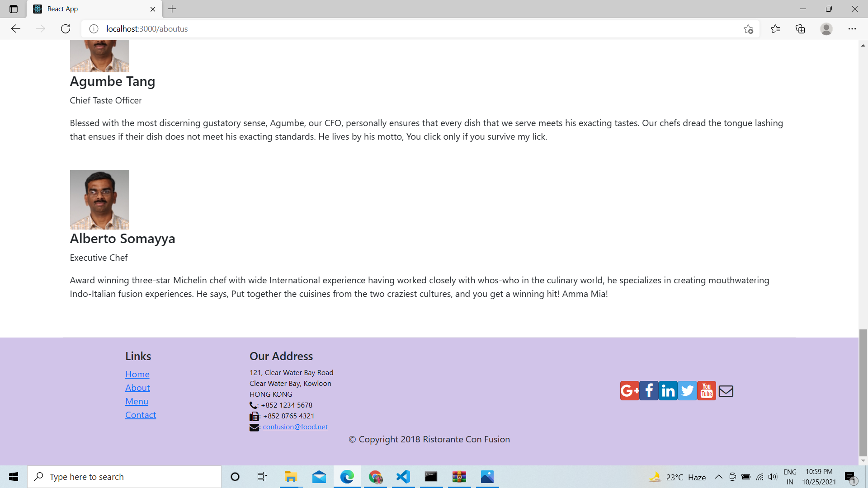Screen dimensions: 868x488
Task: Select the React App tab
Action: point(95,9)
